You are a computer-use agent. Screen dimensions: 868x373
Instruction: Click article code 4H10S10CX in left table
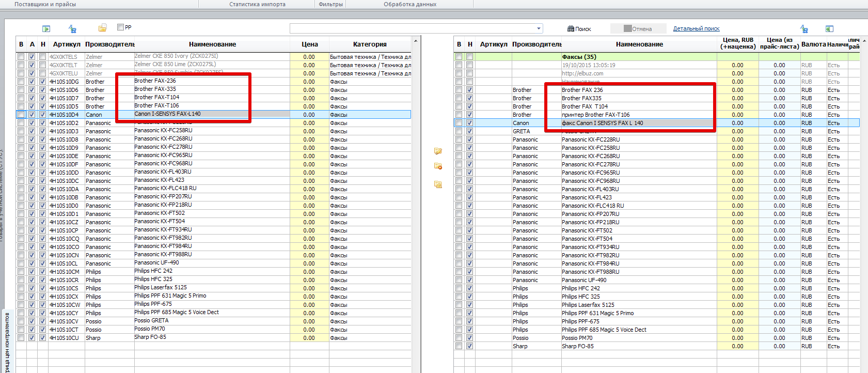pos(64,297)
